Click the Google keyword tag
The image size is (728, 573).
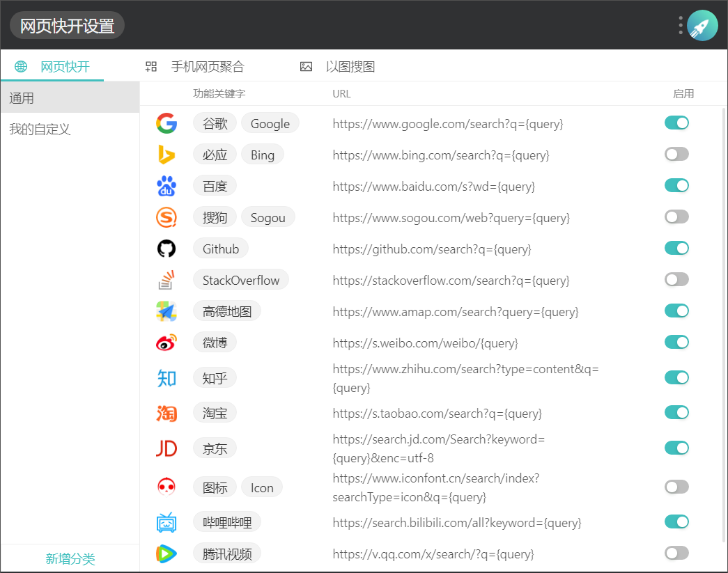[270, 123]
